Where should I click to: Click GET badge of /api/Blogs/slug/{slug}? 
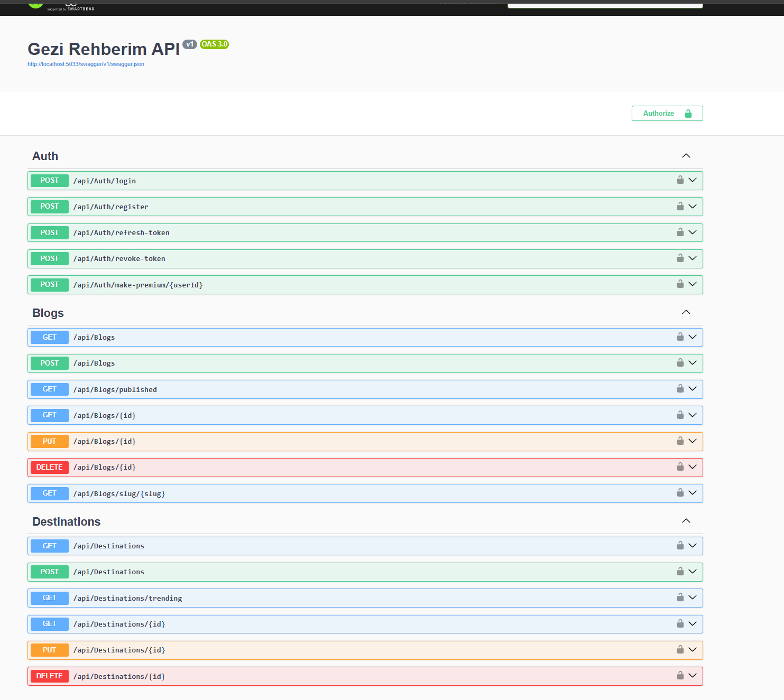click(50, 493)
